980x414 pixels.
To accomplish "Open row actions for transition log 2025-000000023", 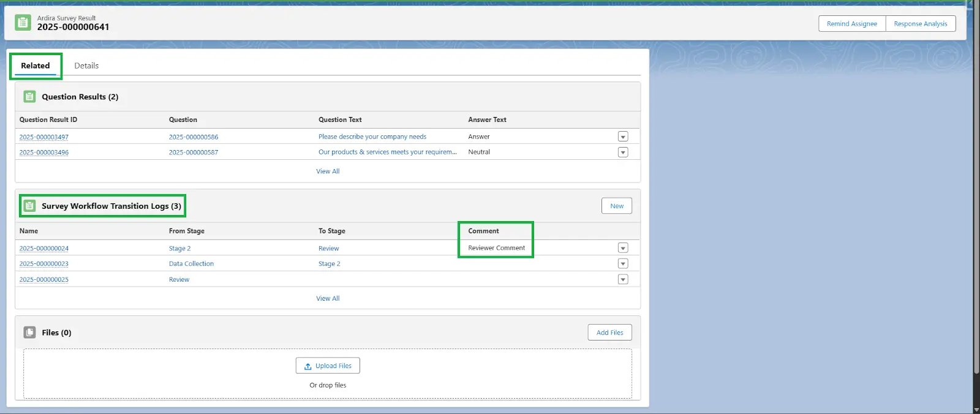I will pyautogui.click(x=623, y=263).
